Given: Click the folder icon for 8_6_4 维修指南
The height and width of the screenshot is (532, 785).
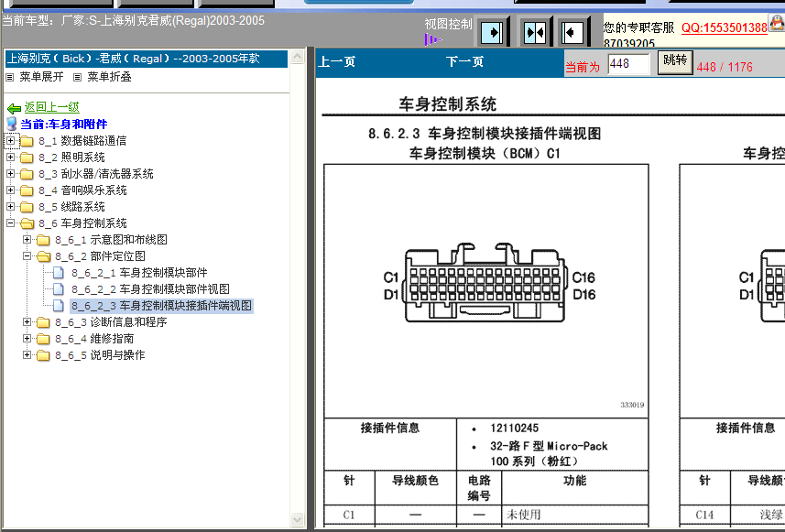Looking at the screenshot, I should click(44, 339).
